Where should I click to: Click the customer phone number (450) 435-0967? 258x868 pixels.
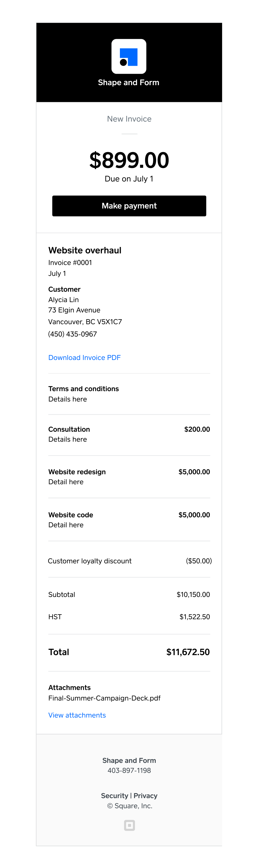73,334
